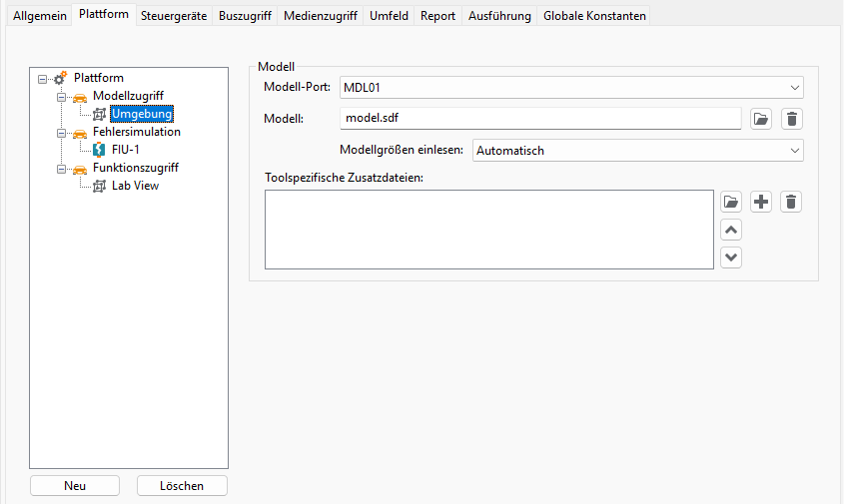844x504 pixels.
Task: Go to the Buszugriff tab
Action: (245, 16)
